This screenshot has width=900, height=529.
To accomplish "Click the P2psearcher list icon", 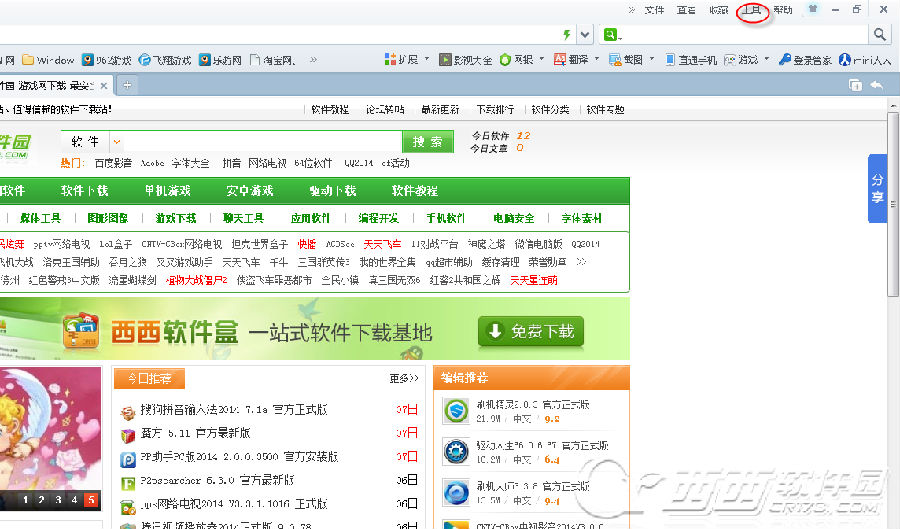I will pos(127,484).
